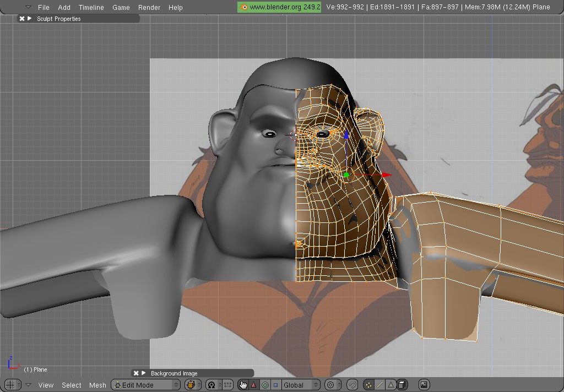Screen dimensions: 564x392
Task: Close the Background Image panel
Action: click(x=136, y=373)
